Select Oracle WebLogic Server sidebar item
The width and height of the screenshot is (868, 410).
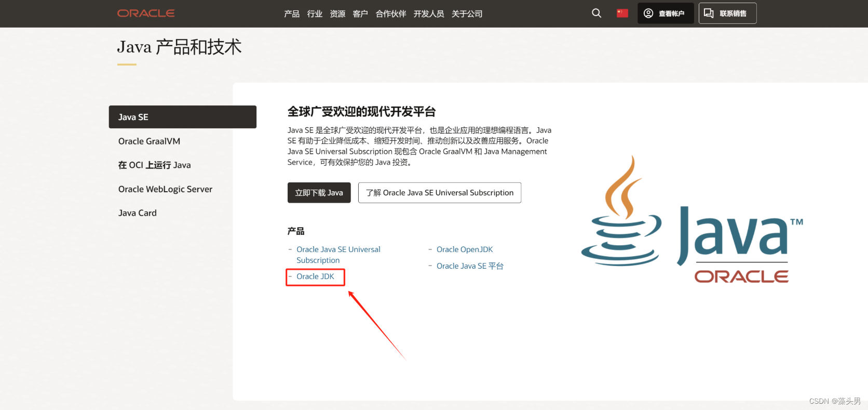165,189
